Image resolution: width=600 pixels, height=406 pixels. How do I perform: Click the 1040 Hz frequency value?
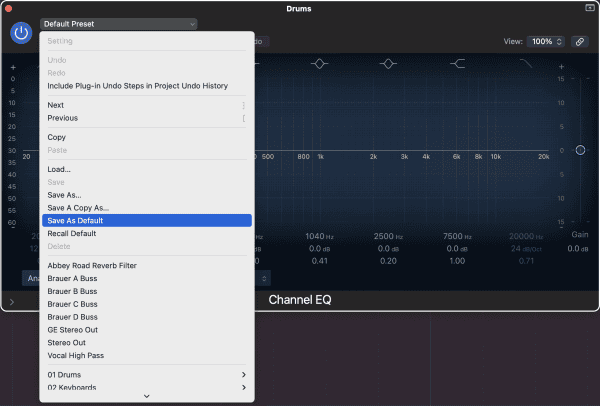320,236
